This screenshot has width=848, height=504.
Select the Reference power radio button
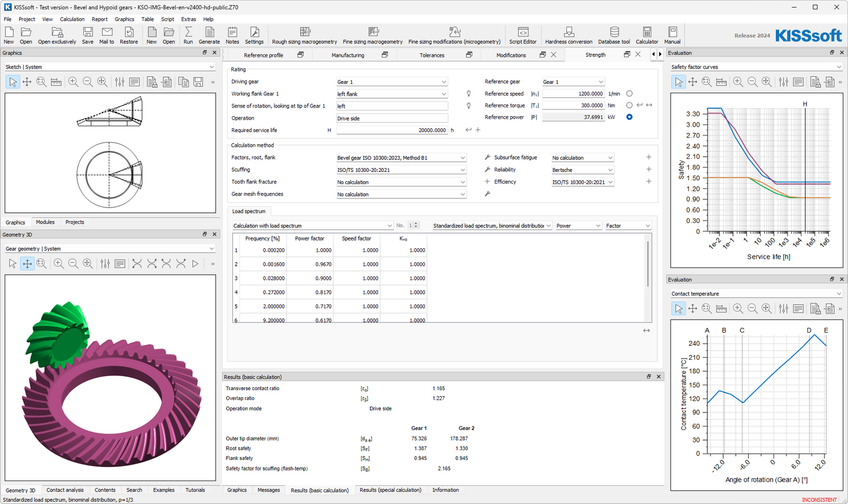[629, 117]
